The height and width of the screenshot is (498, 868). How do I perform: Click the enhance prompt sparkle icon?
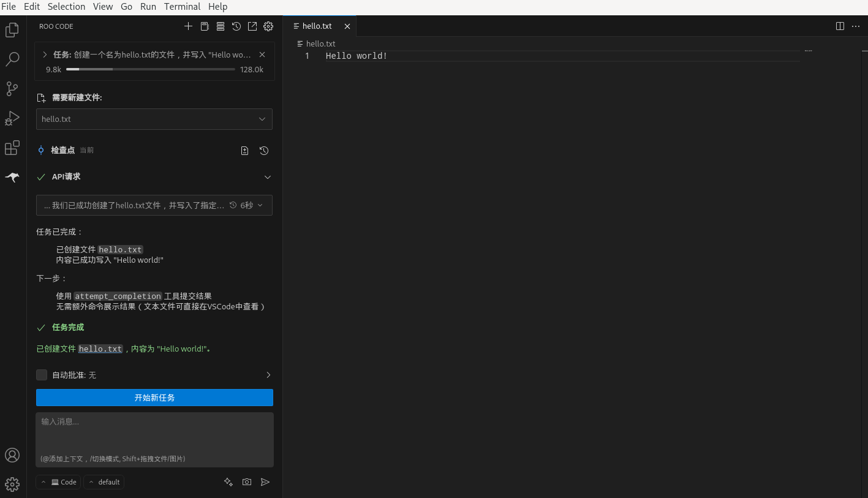tap(228, 482)
